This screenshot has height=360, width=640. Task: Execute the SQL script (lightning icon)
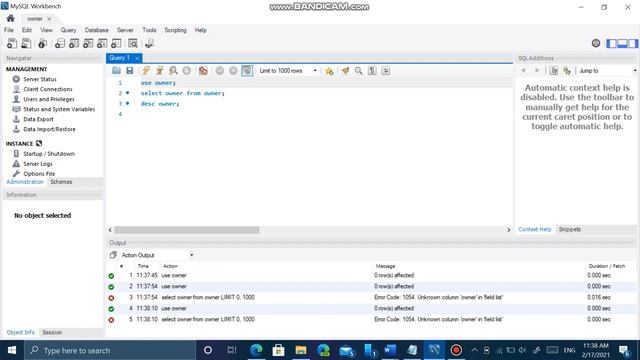146,71
